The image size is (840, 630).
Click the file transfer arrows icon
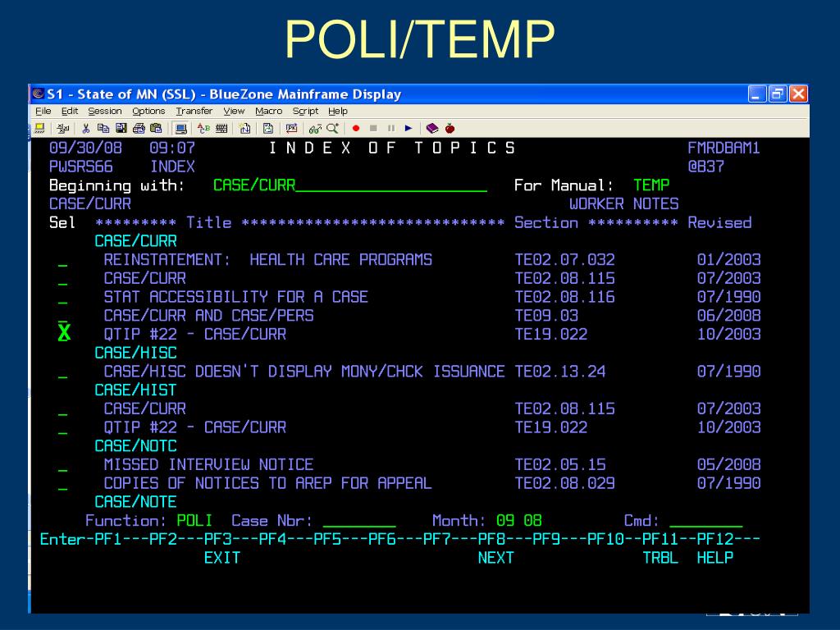[x=268, y=129]
